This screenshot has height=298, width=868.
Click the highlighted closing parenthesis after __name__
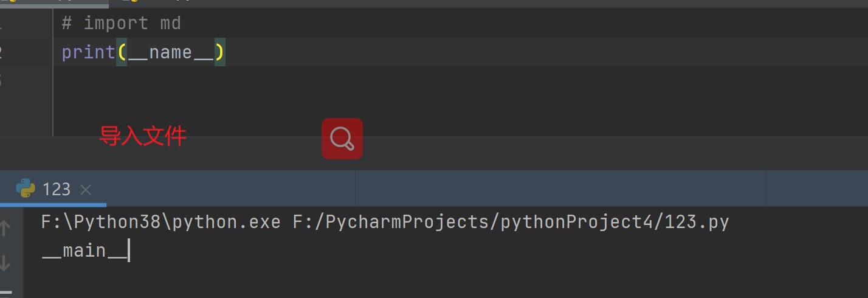tap(219, 52)
